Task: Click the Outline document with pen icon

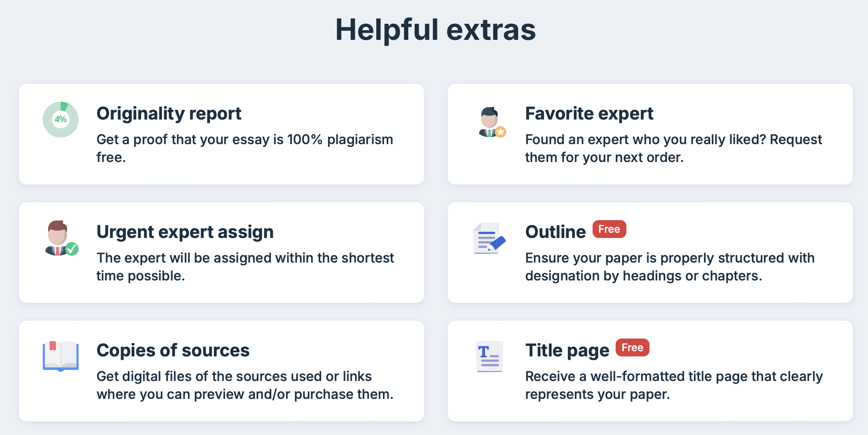Action: (489, 238)
